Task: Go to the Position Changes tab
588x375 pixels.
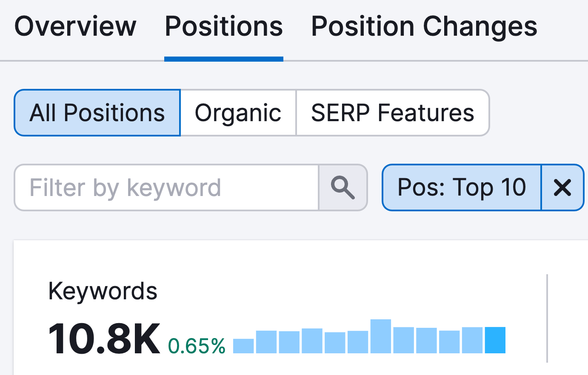Action: coord(424,26)
